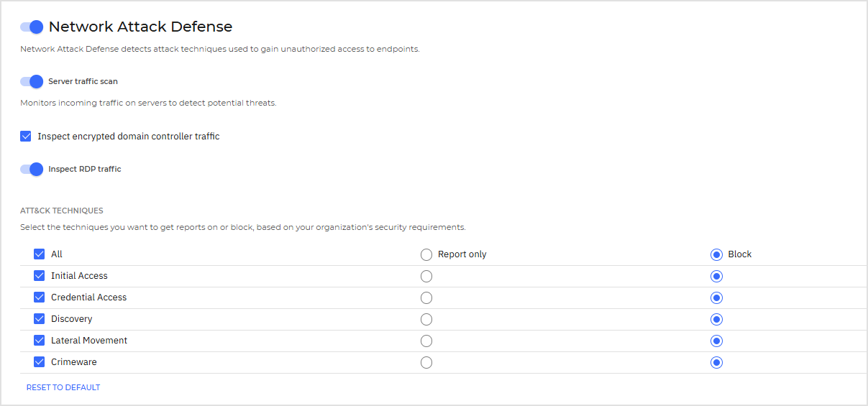The height and width of the screenshot is (406, 868).
Task: Select Report only for All techniques
Action: (426, 254)
